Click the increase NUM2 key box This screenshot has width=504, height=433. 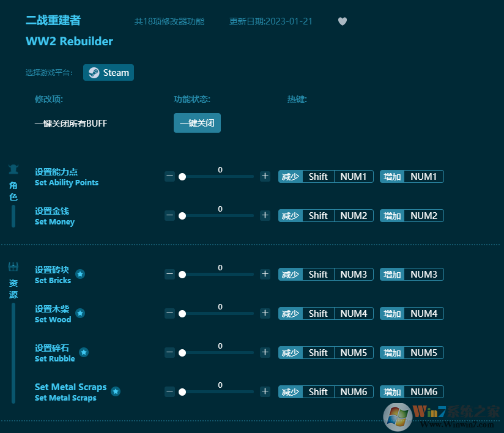tap(424, 216)
